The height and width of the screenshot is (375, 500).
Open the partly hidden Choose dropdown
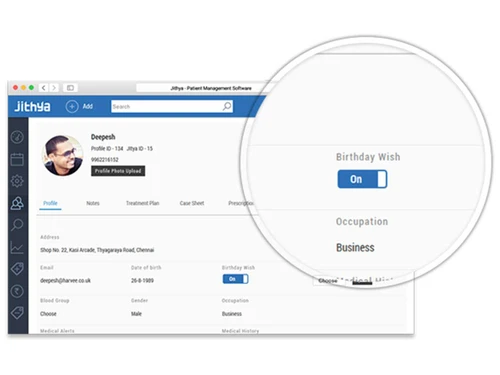pyautogui.click(x=328, y=281)
